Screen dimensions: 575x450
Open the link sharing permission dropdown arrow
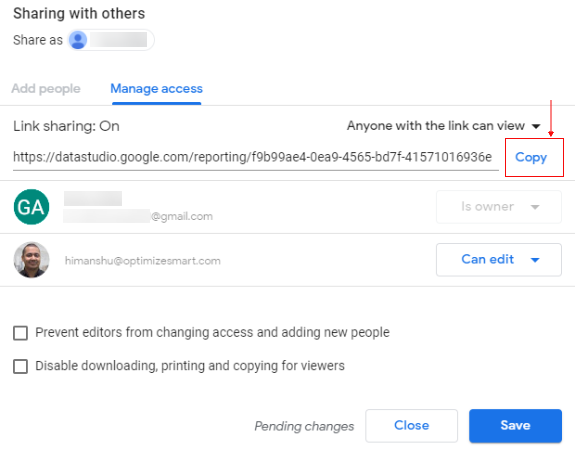click(x=536, y=126)
